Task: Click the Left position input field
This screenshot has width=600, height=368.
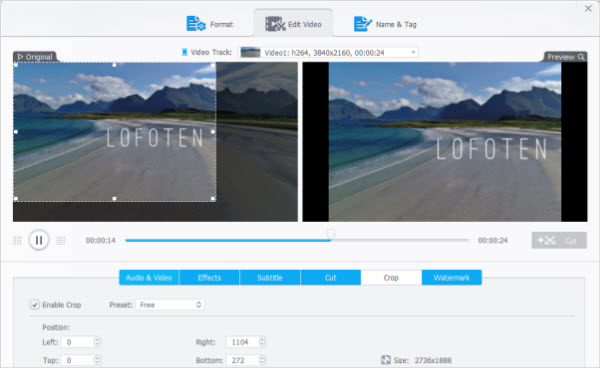Action: (x=78, y=342)
